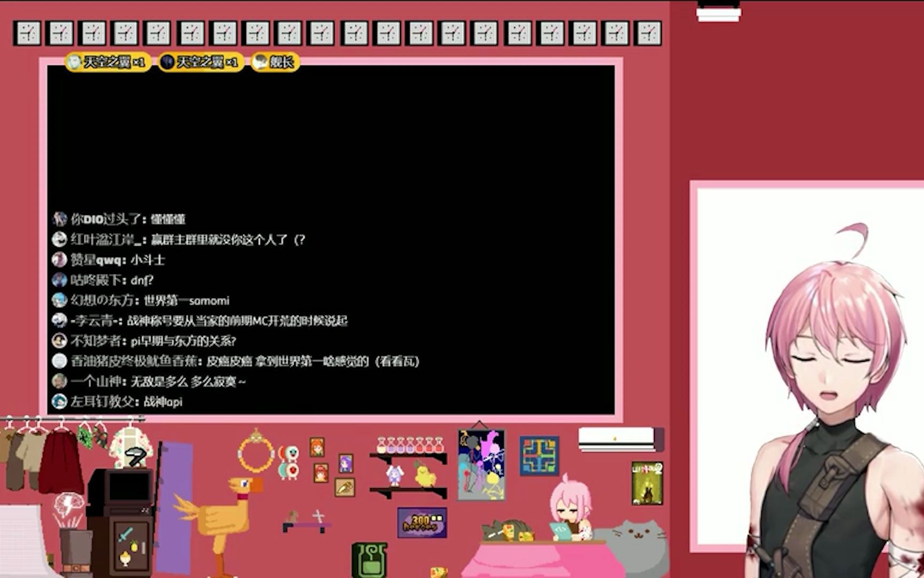924x578 pixels.
Task: Click the green game poster with 2
Action: [647, 483]
